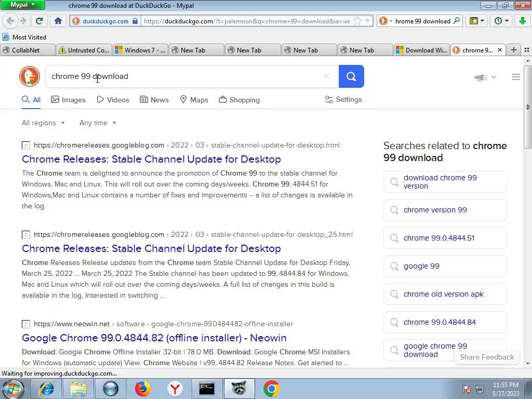532x399 pixels.
Task: Open the Windows Start button
Action: (13, 389)
